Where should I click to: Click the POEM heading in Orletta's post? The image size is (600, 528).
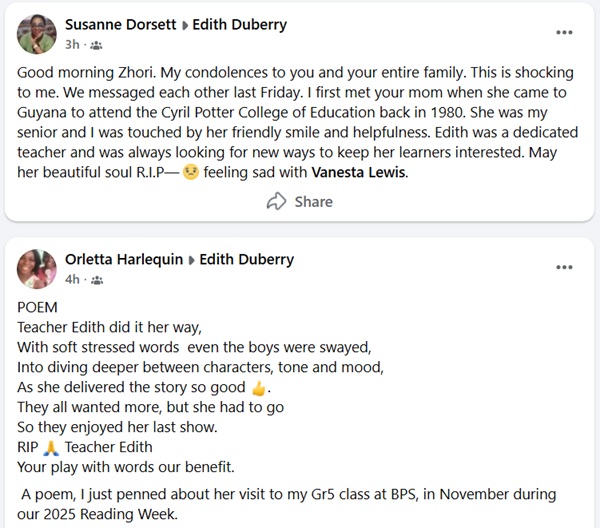[x=38, y=307]
